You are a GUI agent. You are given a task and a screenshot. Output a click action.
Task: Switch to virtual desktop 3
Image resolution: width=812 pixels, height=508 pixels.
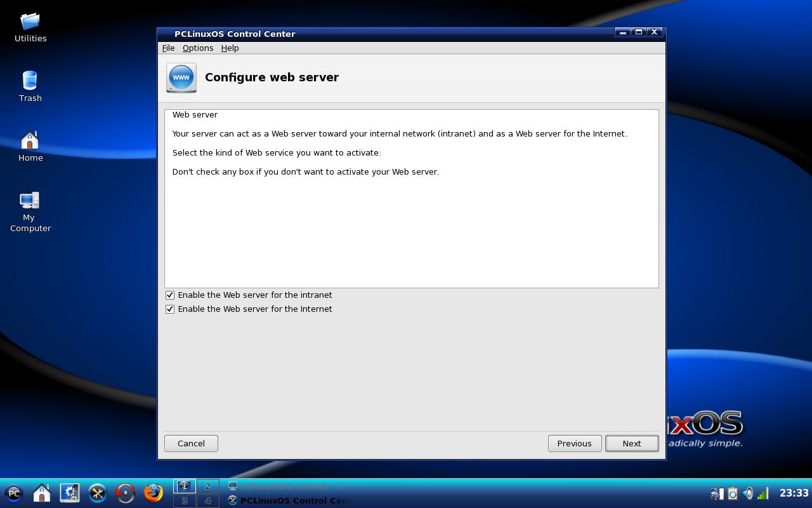tap(185, 501)
